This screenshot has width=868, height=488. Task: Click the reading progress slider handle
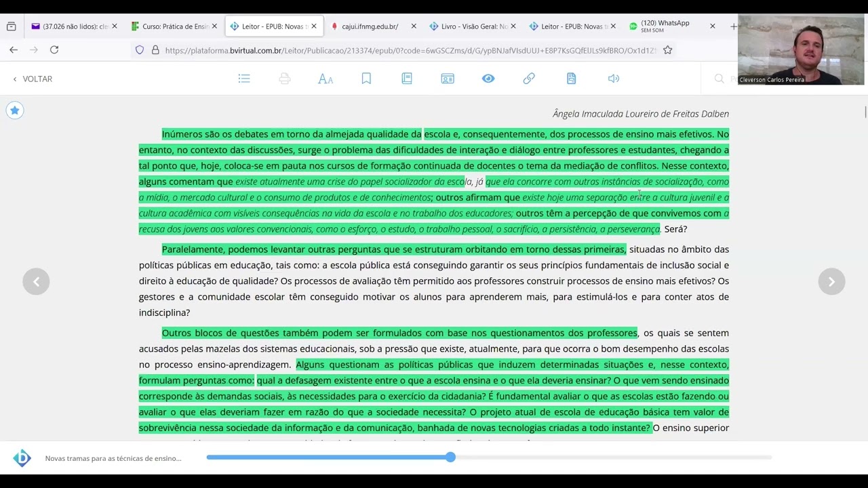(450, 457)
